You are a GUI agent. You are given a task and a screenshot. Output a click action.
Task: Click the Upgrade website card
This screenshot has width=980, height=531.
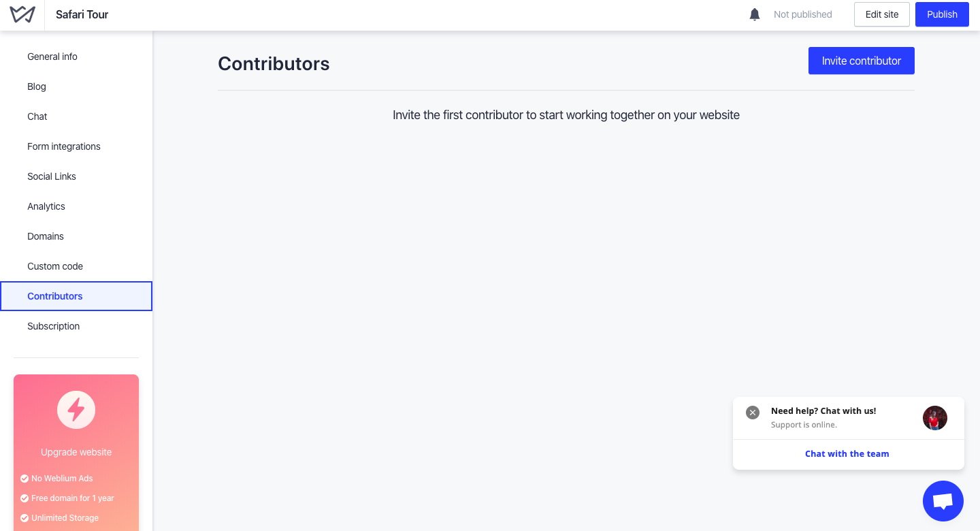click(76, 452)
